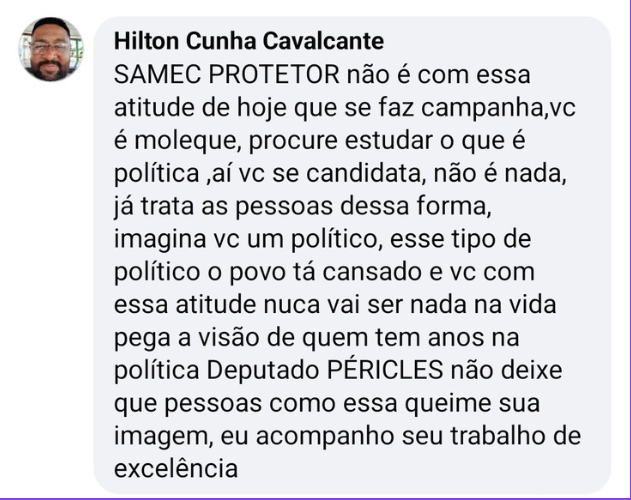
Task: Click the word "campanha,vc" in the second line
Action: click(498, 108)
